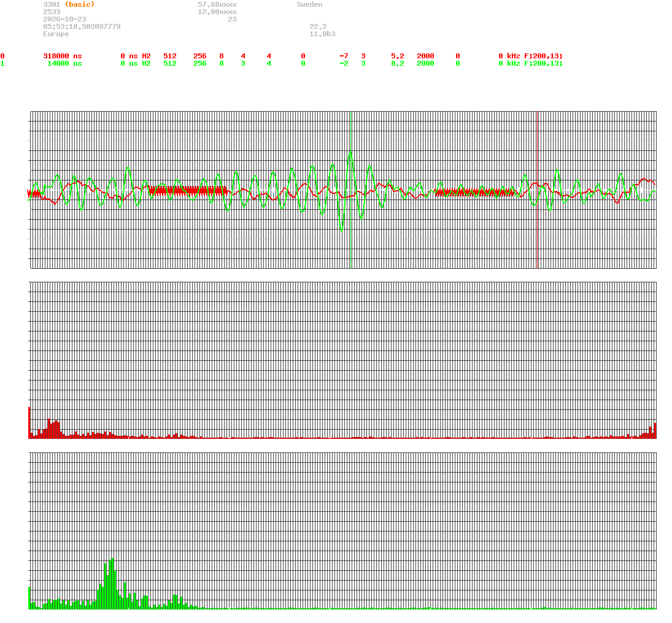This screenshot has height=623, width=672.
Task: Click the date 2026-10-23
Action: [64, 19]
